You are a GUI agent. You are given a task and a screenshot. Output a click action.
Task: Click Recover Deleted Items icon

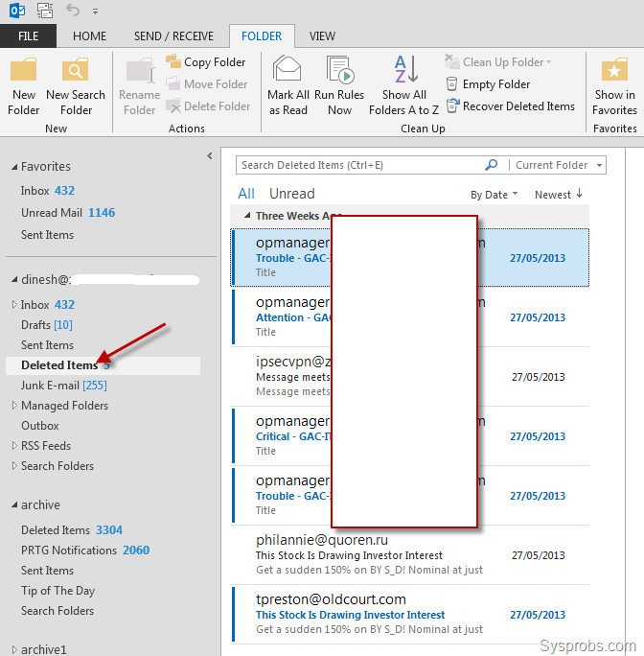[454, 106]
